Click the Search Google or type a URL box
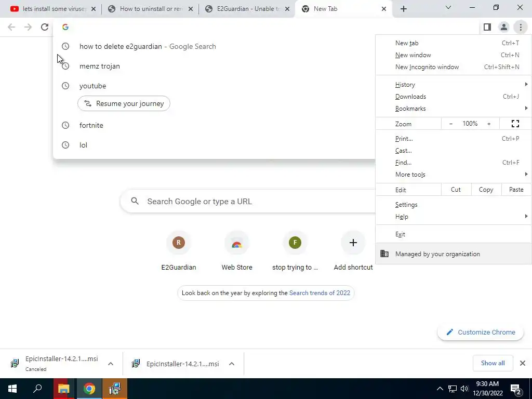Screen dimensions: 532x399 (x=248, y=201)
